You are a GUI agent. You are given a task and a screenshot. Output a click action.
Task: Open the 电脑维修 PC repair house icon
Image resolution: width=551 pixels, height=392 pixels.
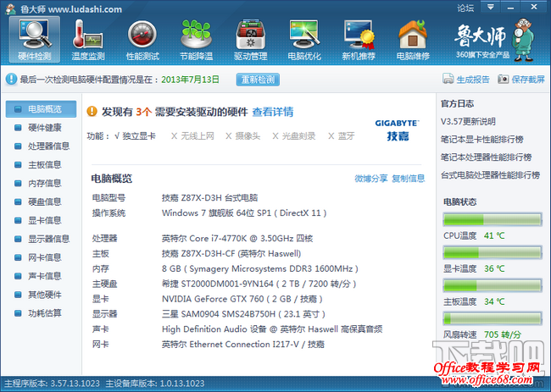tap(413, 40)
